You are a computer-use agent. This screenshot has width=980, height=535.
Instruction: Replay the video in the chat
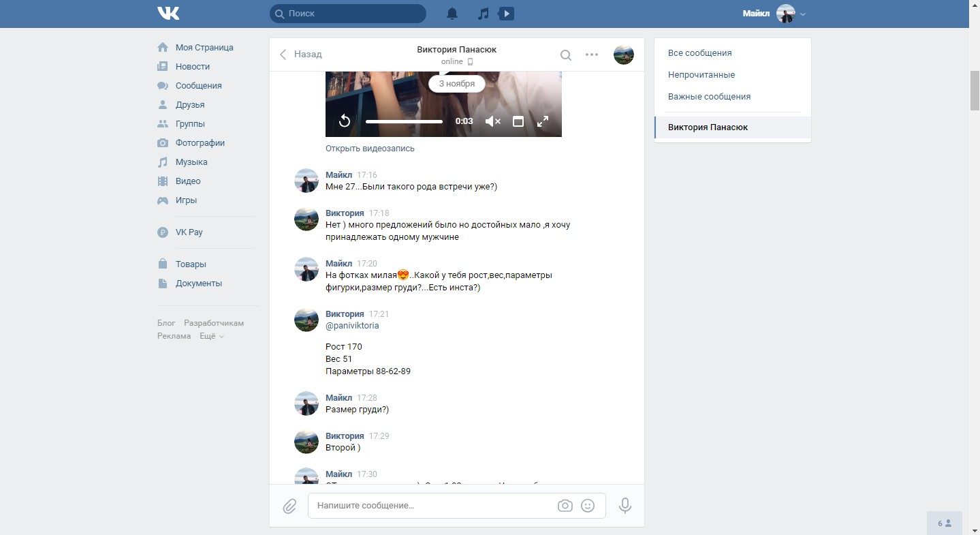[345, 121]
